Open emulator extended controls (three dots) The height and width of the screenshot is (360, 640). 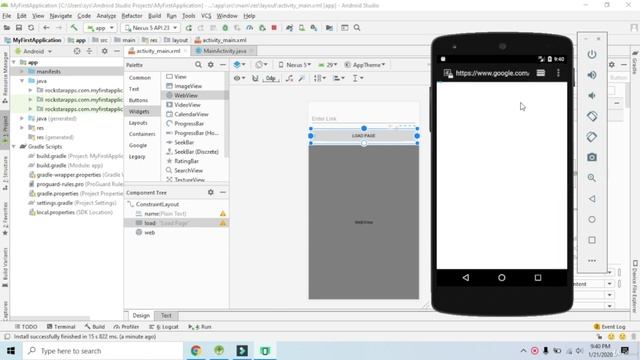pyautogui.click(x=592, y=261)
